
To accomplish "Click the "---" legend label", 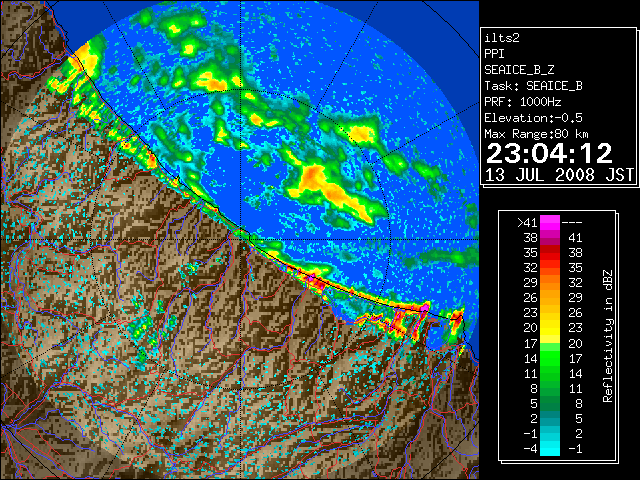I will pos(572,223).
